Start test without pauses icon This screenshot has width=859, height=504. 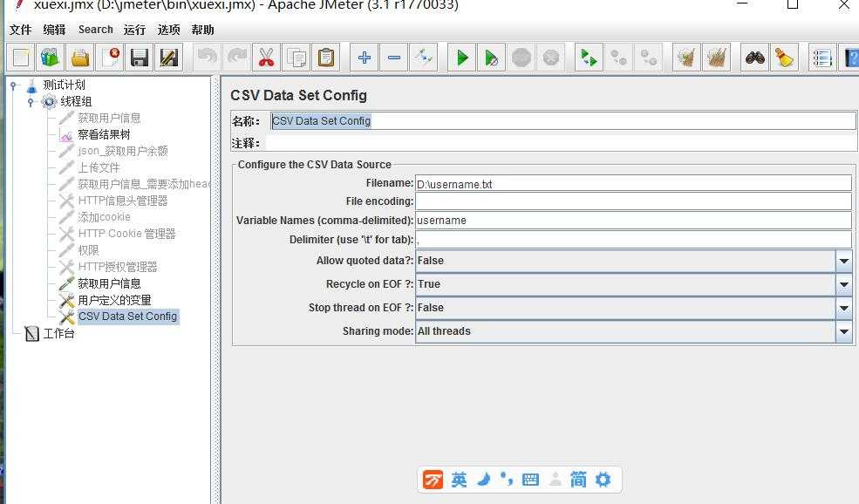491,58
